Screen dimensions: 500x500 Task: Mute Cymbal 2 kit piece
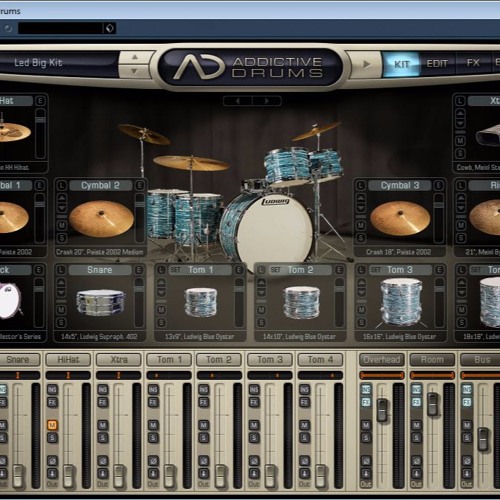coord(62,225)
